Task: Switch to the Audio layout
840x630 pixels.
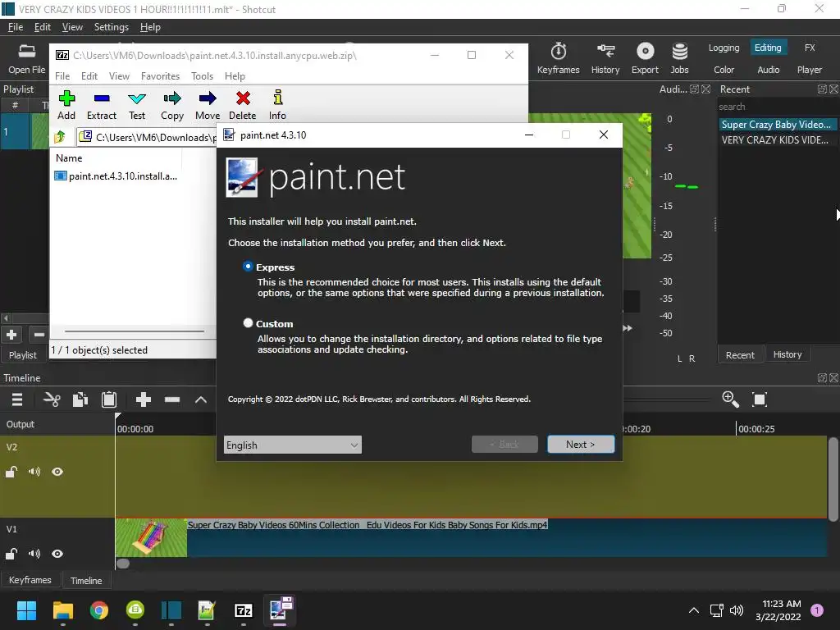Action: 768,70
